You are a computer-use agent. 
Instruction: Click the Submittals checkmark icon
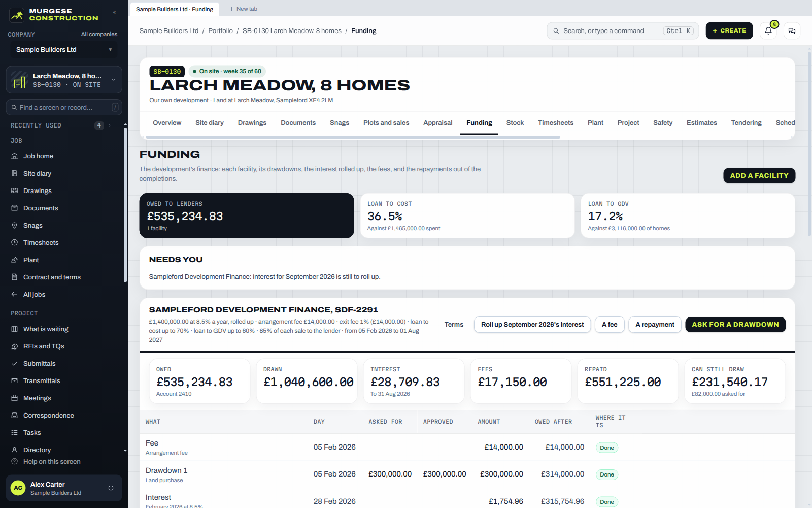[x=14, y=364]
